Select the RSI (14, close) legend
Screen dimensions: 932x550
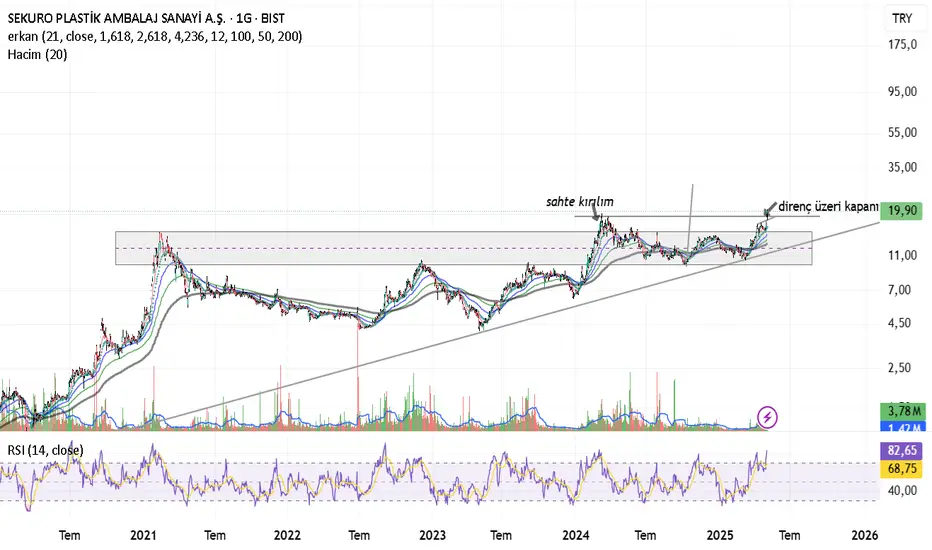45,450
